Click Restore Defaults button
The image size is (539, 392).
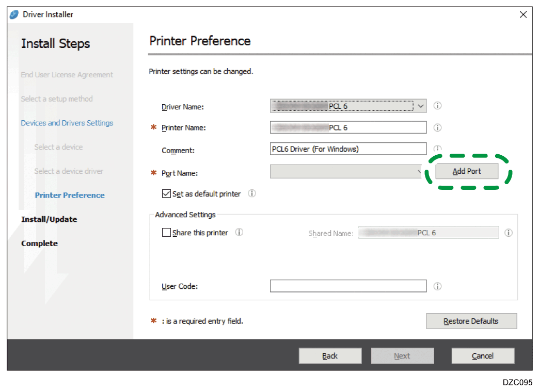point(471,321)
